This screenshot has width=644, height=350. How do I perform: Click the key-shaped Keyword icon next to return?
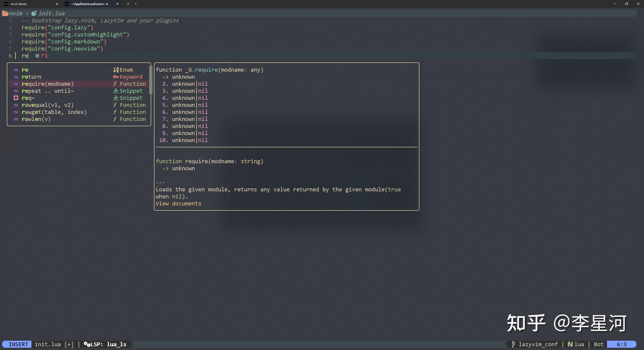pos(115,77)
